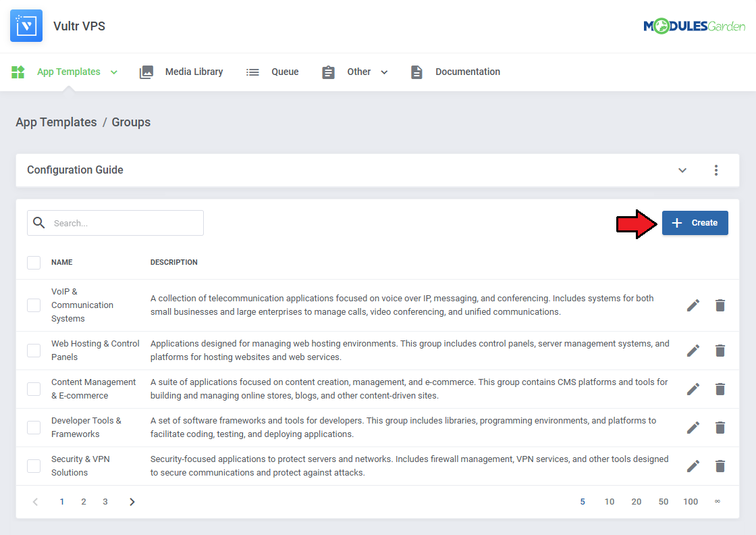756x535 pixels.
Task: Show 100 items per page
Action: 691,502
